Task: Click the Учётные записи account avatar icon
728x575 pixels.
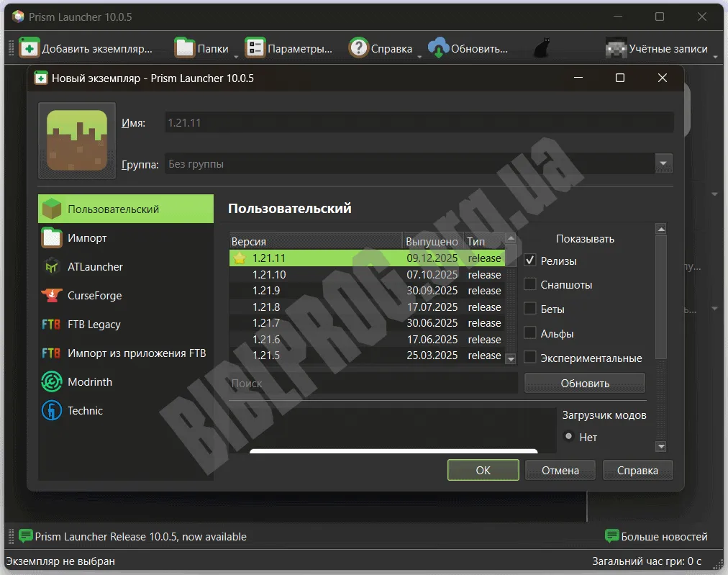Action: tap(616, 47)
